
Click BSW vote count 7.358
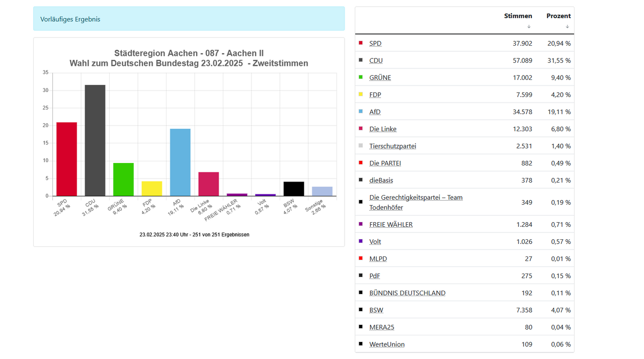click(524, 310)
